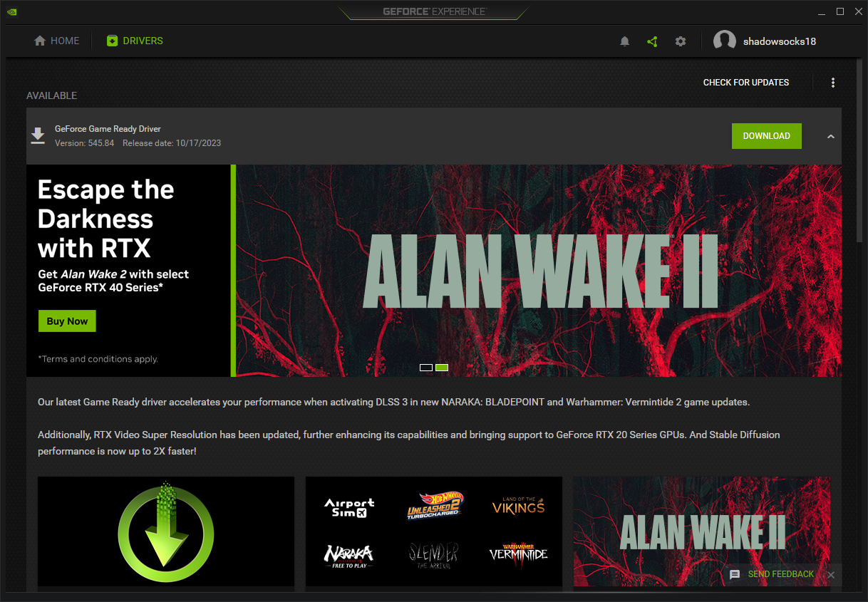The image size is (868, 602).
Task: Switch to the Drivers tab
Action: [135, 41]
